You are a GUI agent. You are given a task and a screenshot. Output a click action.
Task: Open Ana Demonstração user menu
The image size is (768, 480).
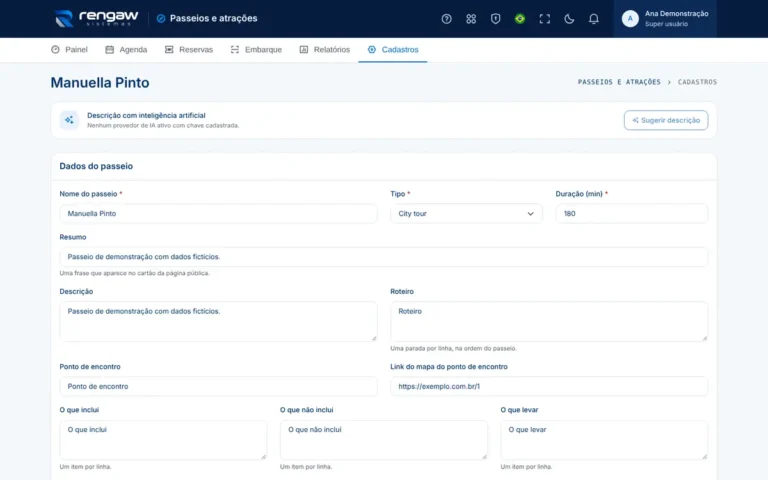click(x=665, y=19)
